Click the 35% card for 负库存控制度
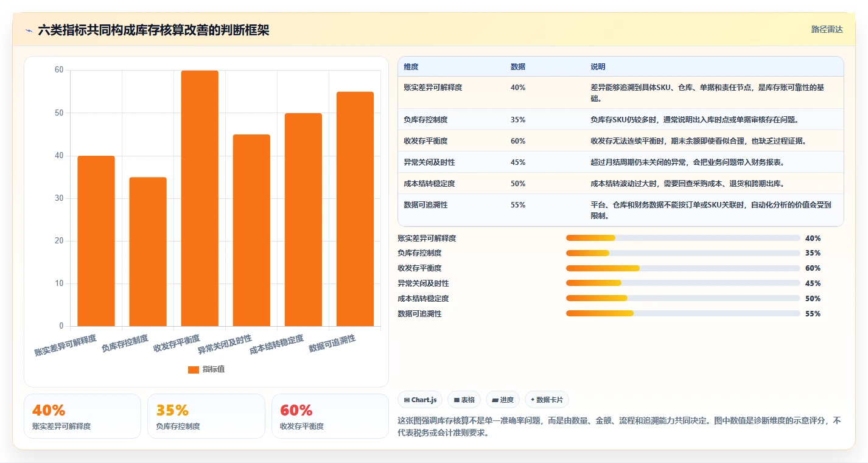Screen dimensions: 868x463 [206, 416]
